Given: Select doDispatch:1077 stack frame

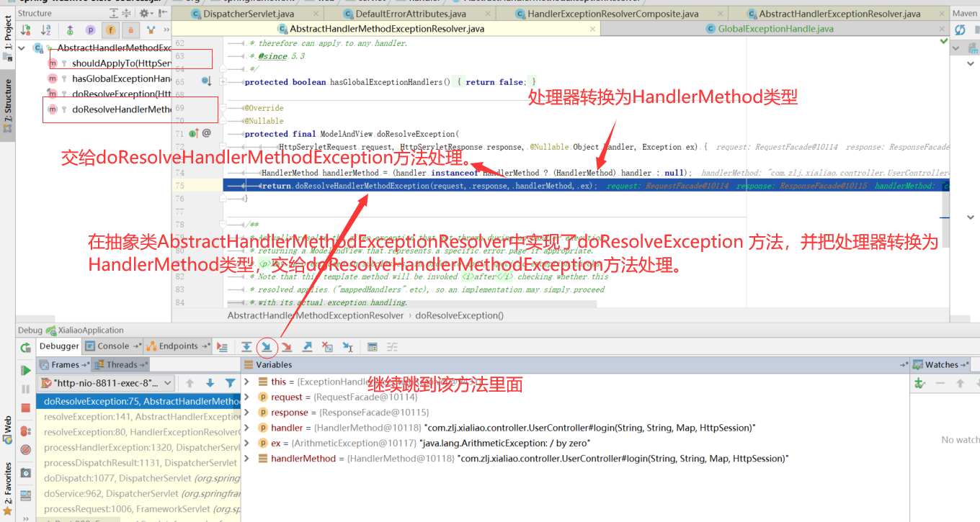Looking at the screenshot, I should pyautogui.click(x=138, y=478).
